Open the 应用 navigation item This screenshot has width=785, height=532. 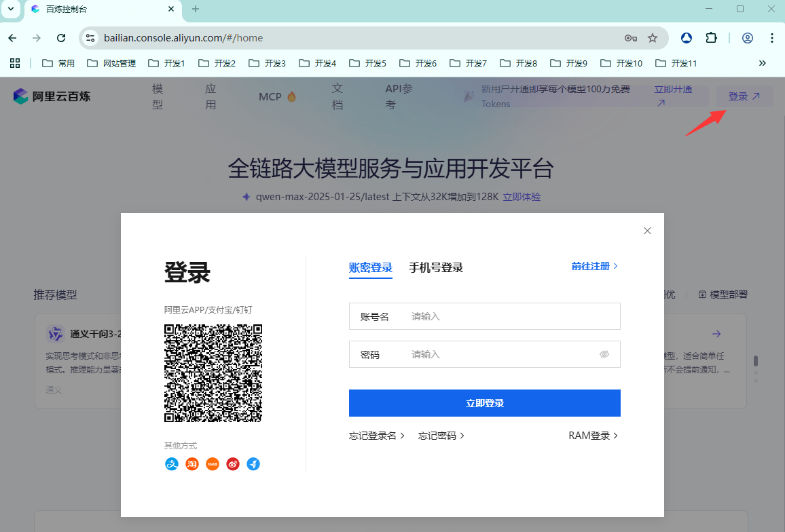pyautogui.click(x=211, y=96)
